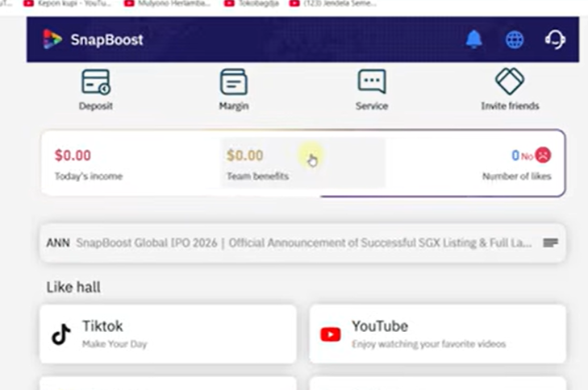This screenshot has height=390, width=588.
Task: Click the Invite friends label
Action: (x=510, y=106)
